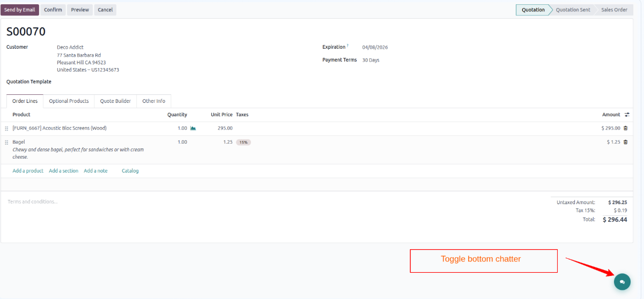
Task: Remove the 15% tax tag on Bagel
Action: point(243,143)
